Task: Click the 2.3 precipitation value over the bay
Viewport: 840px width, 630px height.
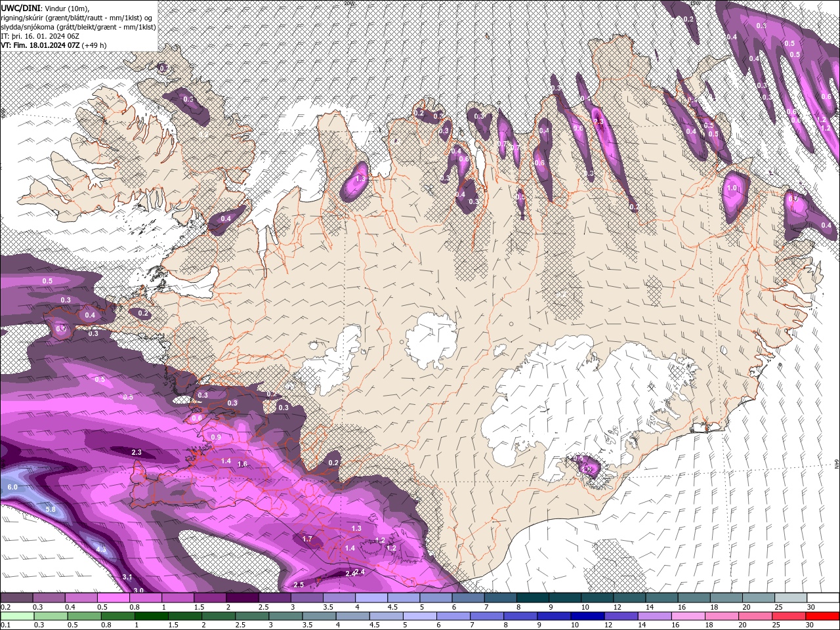Action: tap(136, 452)
